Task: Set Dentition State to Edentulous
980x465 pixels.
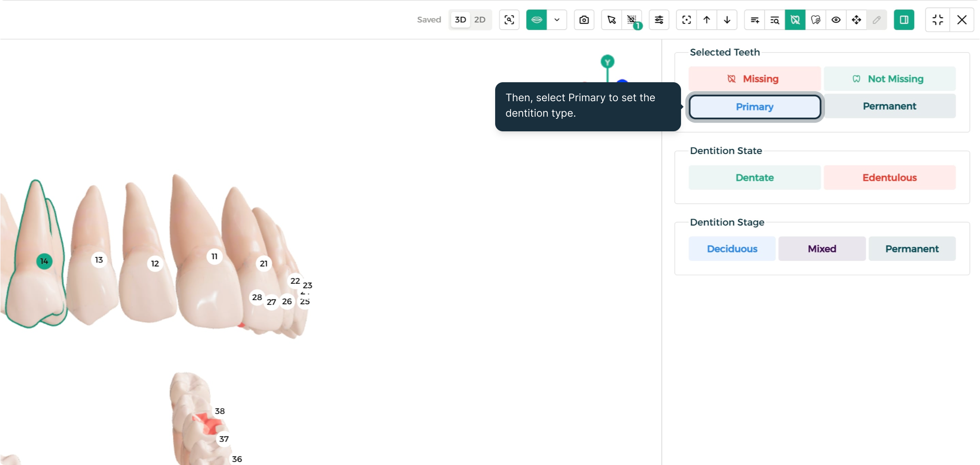Action: coord(890,177)
